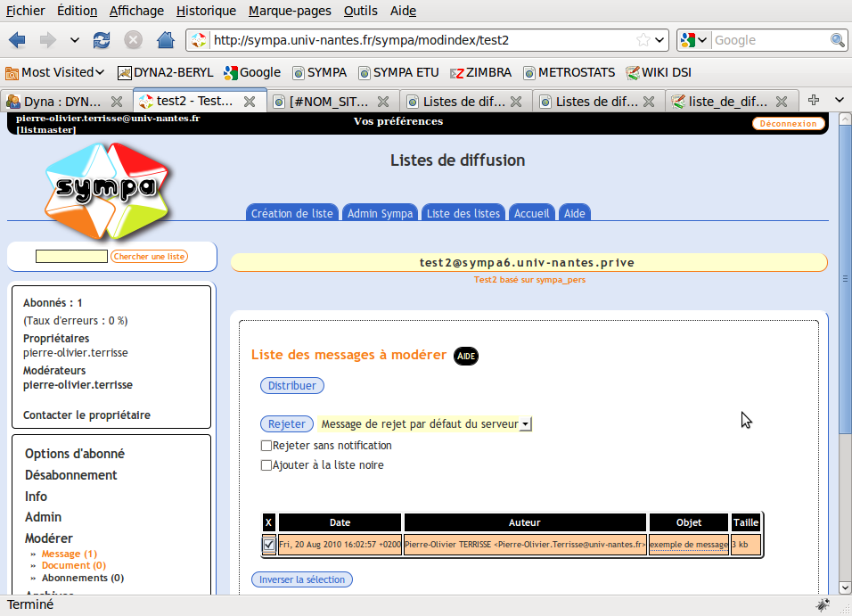Image resolution: width=852 pixels, height=616 pixels.
Task: Check 'Ajouter à la liste noire'
Action: pyautogui.click(x=266, y=465)
